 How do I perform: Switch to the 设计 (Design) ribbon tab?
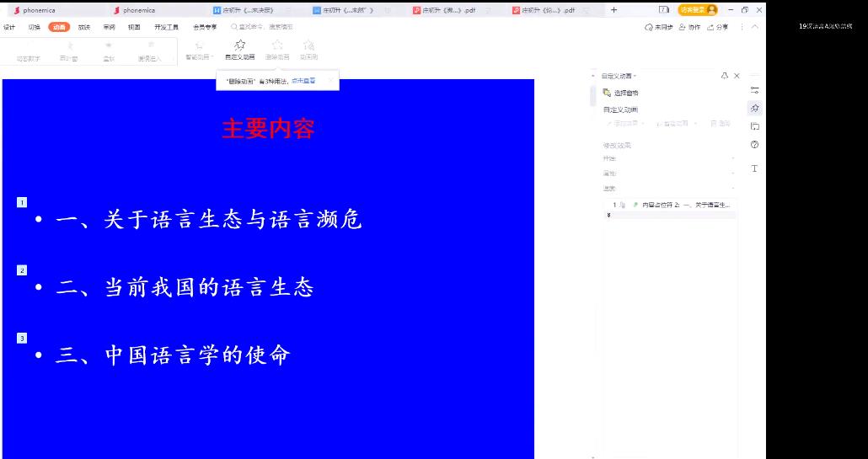pos(9,27)
